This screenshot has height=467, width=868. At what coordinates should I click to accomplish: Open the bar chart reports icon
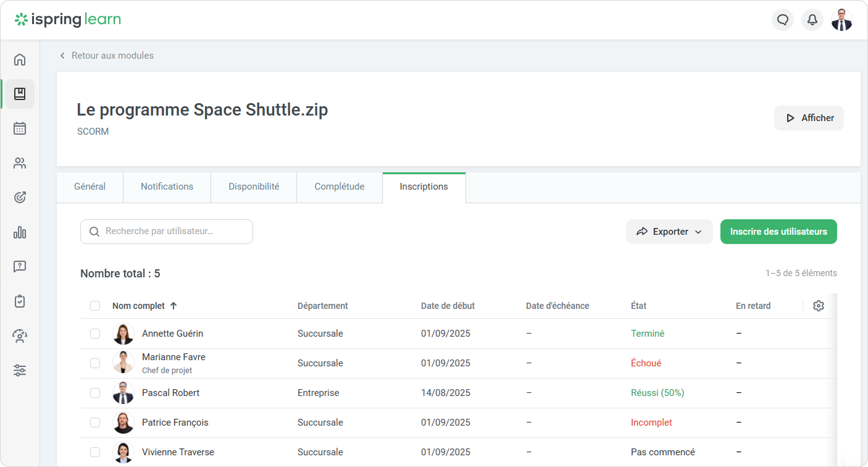click(20, 232)
